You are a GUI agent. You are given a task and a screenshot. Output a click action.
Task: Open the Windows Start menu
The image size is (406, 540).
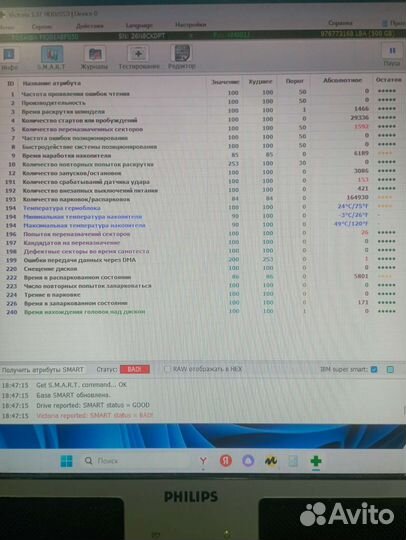click(66, 461)
